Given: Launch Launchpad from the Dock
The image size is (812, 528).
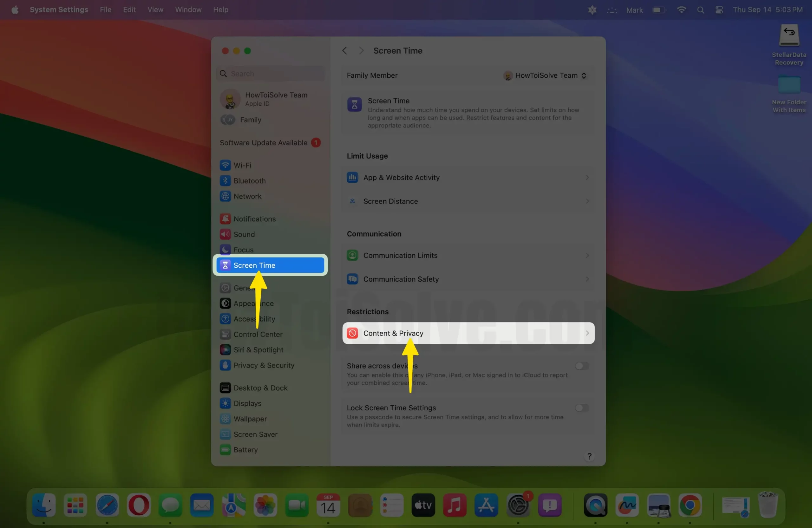Looking at the screenshot, I should point(75,505).
